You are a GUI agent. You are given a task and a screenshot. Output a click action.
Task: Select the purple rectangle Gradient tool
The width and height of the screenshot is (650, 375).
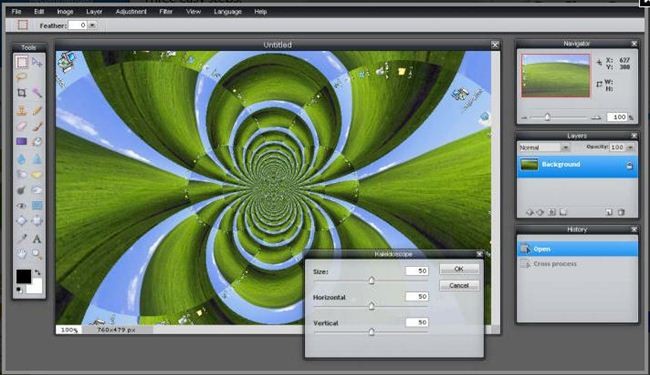[22, 142]
